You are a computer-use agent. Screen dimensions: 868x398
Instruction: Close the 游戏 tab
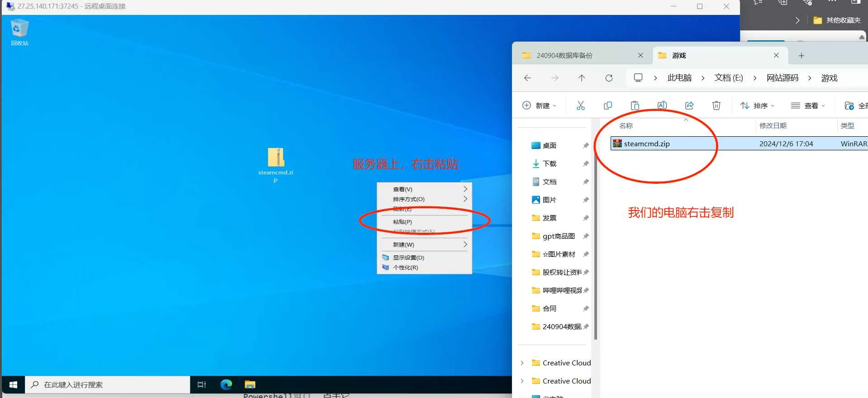point(776,55)
